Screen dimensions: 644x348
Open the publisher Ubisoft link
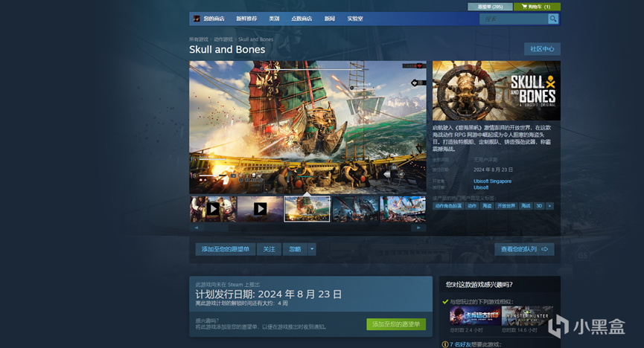[x=481, y=187]
